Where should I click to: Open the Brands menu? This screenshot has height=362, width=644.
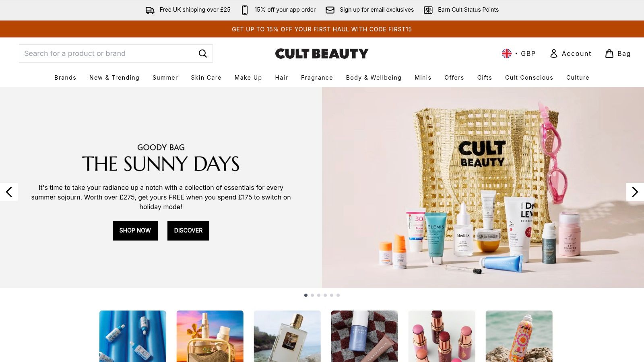[65, 78]
